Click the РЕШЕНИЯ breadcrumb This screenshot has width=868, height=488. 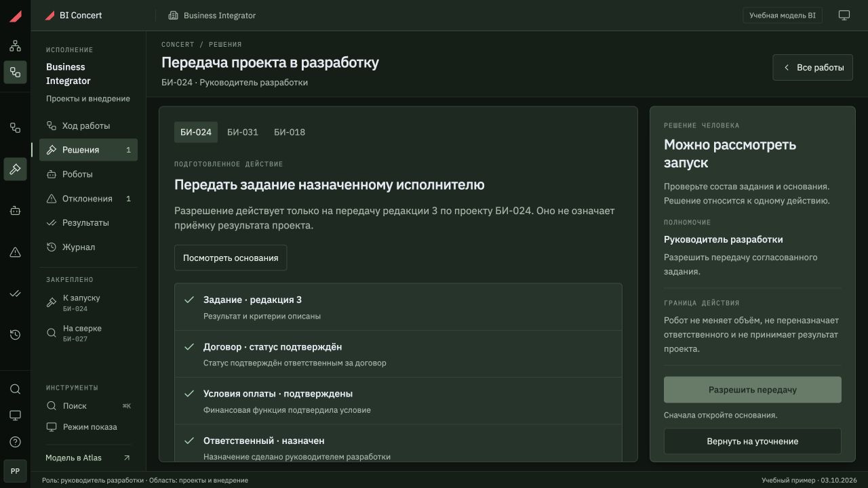click(x=225, y=45)
